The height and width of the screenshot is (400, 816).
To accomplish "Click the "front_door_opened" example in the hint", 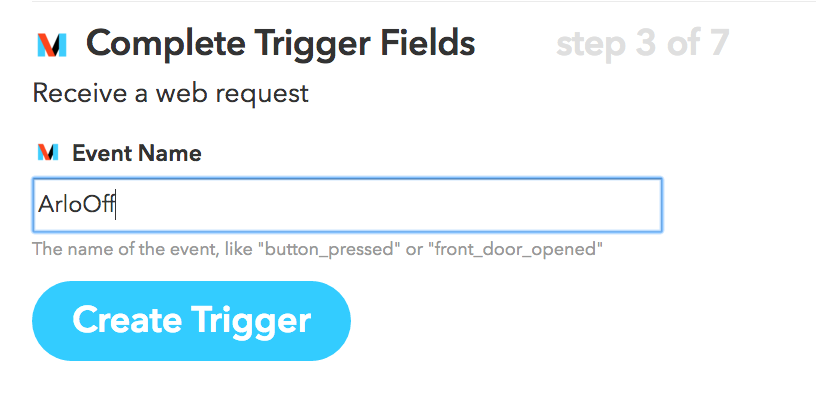I will tap(515, 249).
